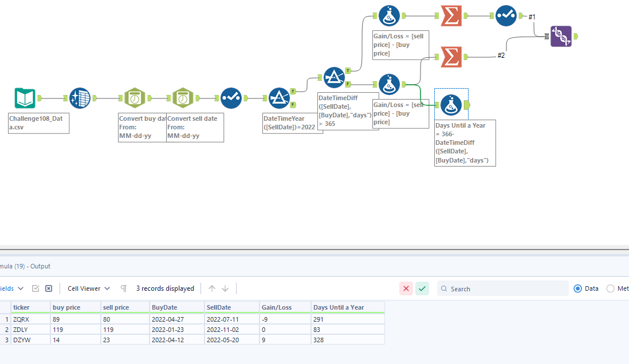The image size is (629, 364).
Task: Click output anchor of Days Until a Year tool
Action: [467, 105]
